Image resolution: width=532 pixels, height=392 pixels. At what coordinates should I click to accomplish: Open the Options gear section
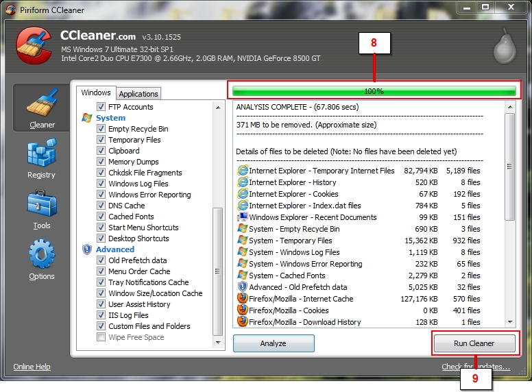tap(41, 260)
